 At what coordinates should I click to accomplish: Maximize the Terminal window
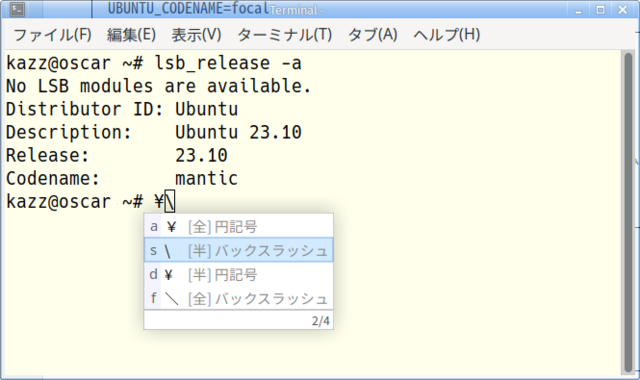coord(600,10)
